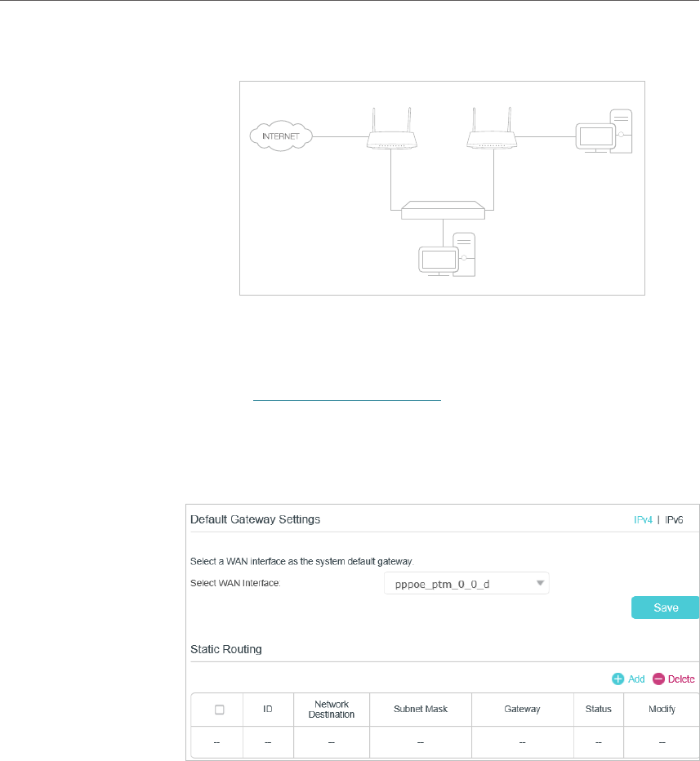Viewport: 700px width, 761px height.
Task: Click the ID column header
Action: [267, 710]
